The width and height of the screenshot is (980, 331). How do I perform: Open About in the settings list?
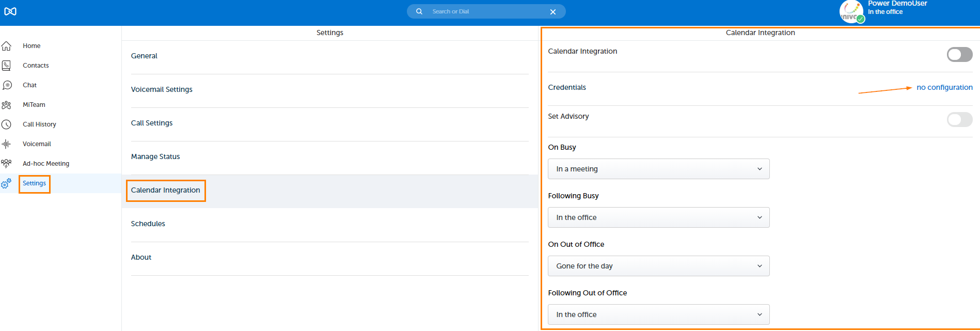tap(329, 259)
